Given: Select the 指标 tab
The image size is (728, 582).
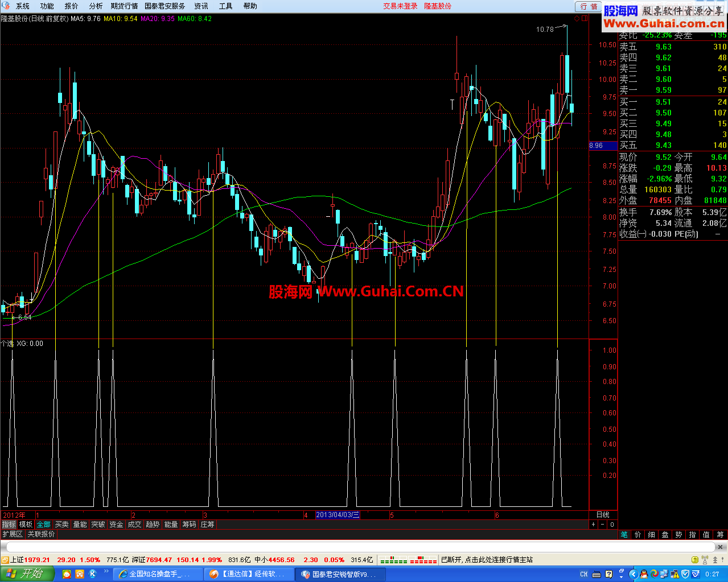Looking at the screenshot, I should pos(9,524).
